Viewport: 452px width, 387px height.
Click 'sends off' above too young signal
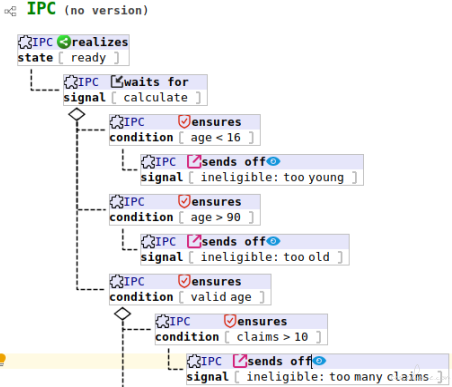[x=233, y=162]
